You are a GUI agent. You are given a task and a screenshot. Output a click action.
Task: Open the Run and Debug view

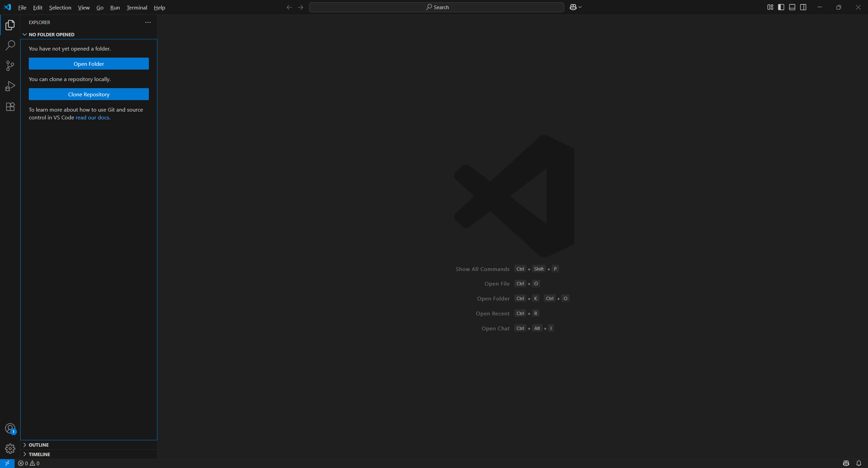click(10, 86)
